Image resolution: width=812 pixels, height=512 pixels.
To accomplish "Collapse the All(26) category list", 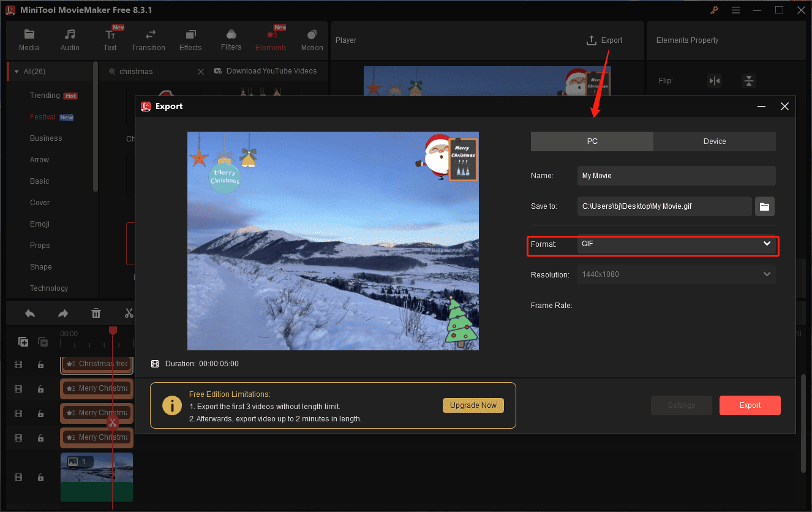I will coord(16,71).
